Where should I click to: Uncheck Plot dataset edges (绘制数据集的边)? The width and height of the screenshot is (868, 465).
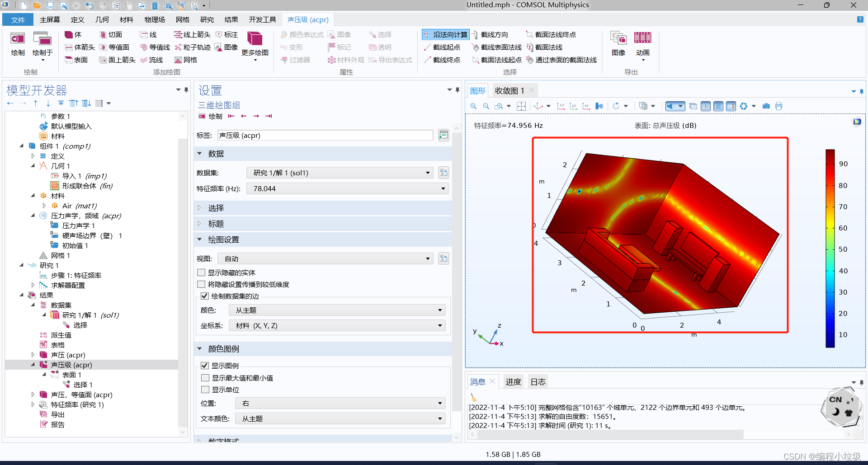(205, 296)
